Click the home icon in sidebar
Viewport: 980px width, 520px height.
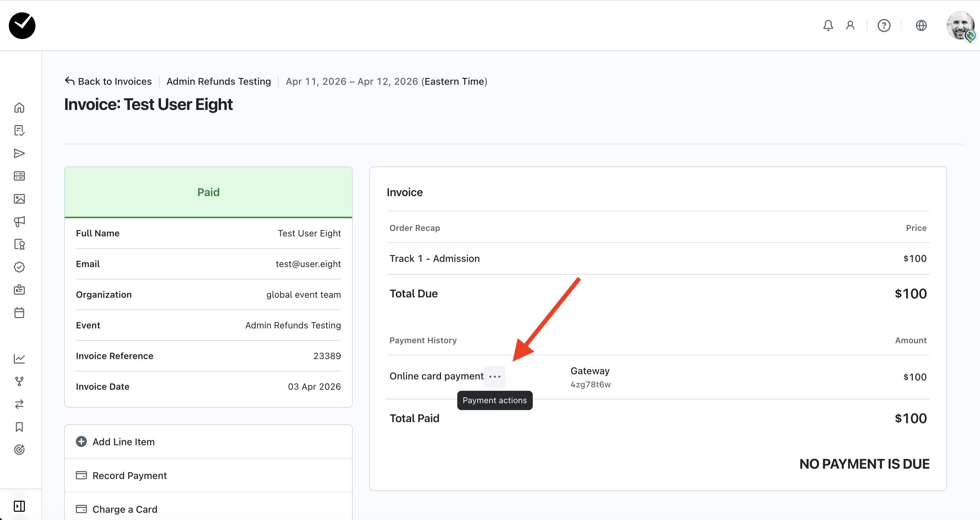click(x=19, y=108)
